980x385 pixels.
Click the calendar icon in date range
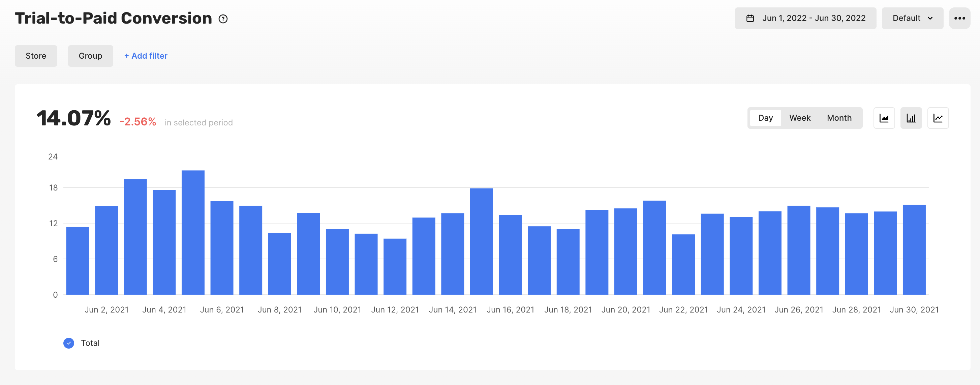pyautogui.click(x=750, y=18)
